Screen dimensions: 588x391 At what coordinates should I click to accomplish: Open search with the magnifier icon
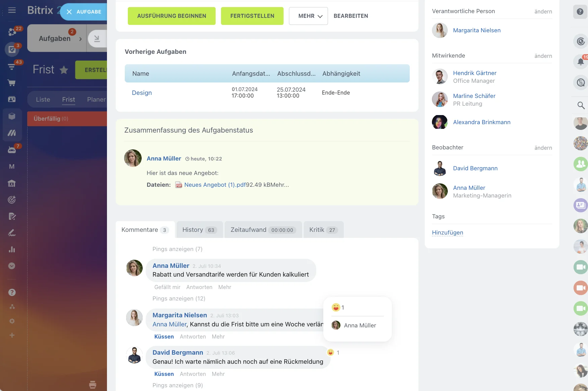point(581,105)
